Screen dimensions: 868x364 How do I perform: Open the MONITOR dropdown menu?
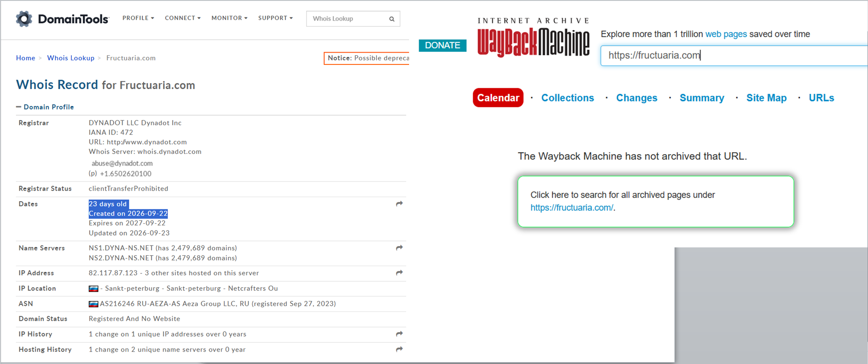pyautogui.click(x=229, y=18)
